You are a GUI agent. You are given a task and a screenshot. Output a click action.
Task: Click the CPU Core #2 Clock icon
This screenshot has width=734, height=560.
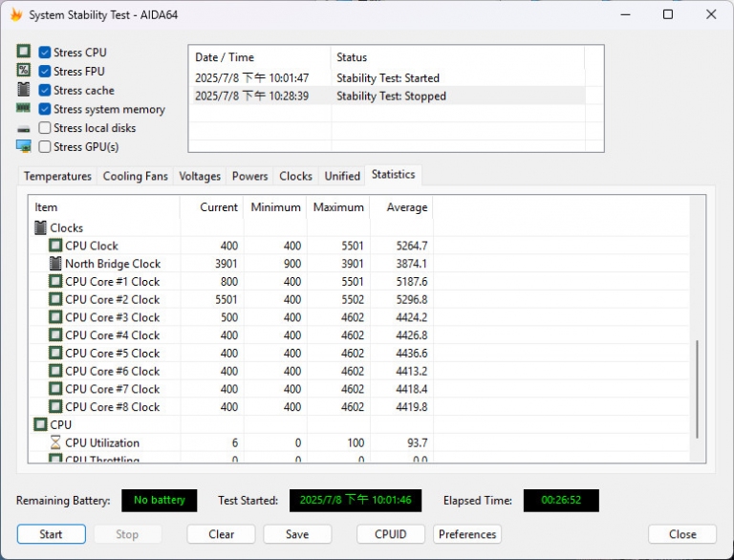click(55, 299)
